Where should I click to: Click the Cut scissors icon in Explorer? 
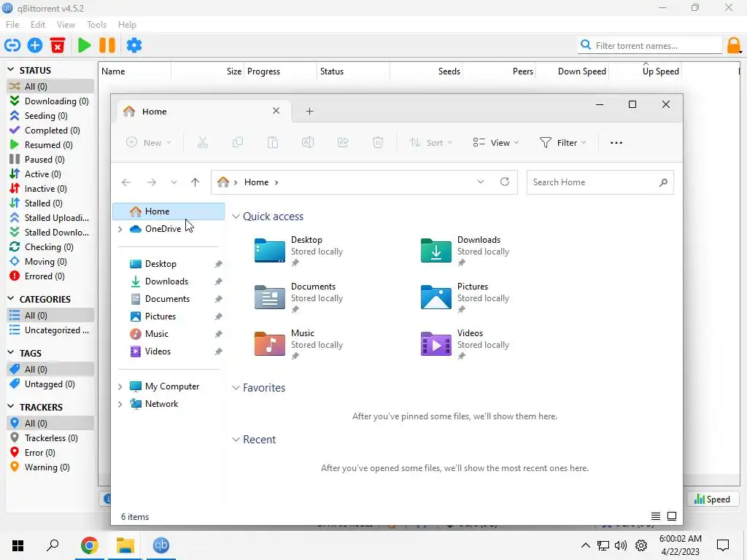pos(203,143)
